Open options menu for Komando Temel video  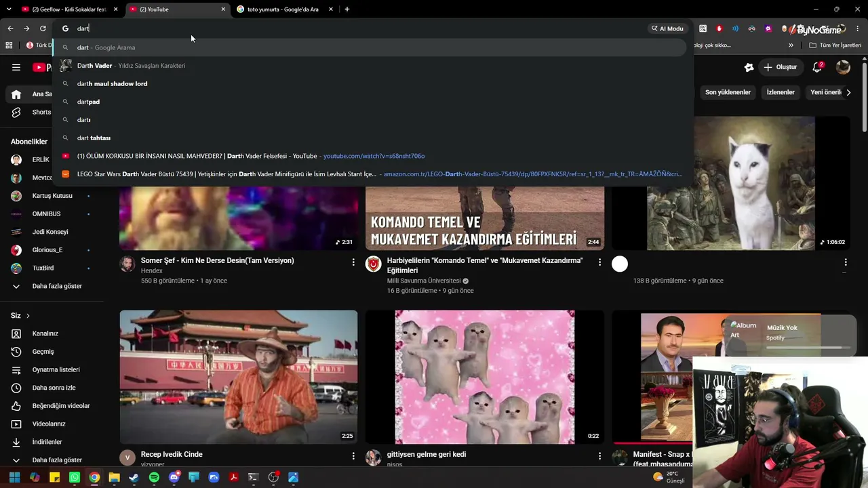click(599, 262)
